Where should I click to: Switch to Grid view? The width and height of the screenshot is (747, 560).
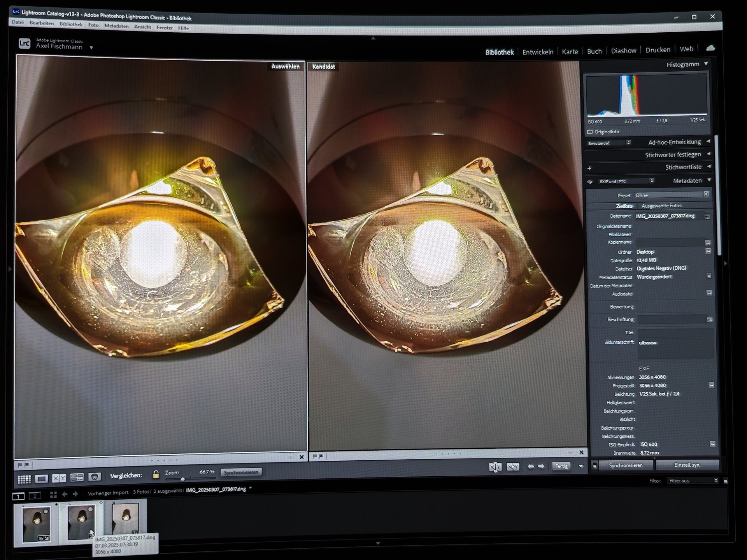coord(24,479)
